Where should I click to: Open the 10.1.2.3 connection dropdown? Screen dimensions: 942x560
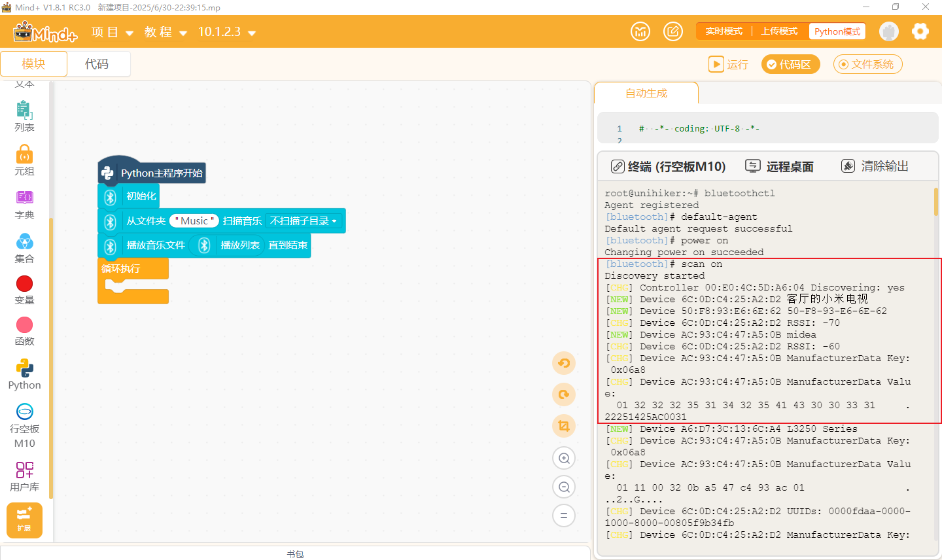point(226,32)
